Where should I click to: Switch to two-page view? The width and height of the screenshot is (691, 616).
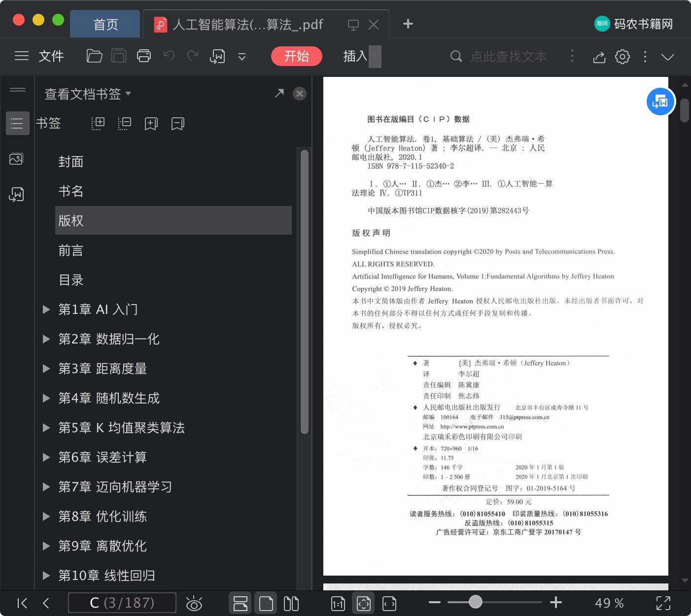tap(291, 603)
